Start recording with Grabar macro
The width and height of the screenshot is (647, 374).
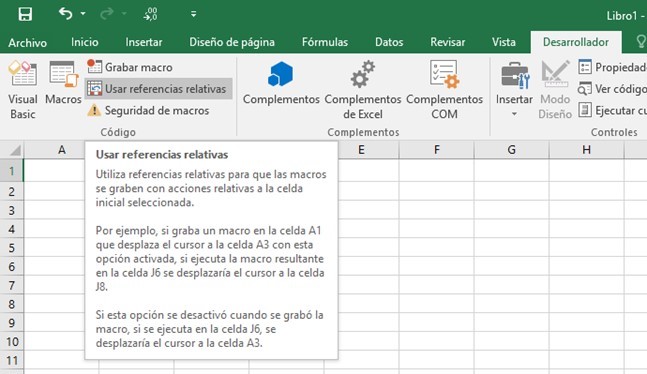tap(130, 67)
